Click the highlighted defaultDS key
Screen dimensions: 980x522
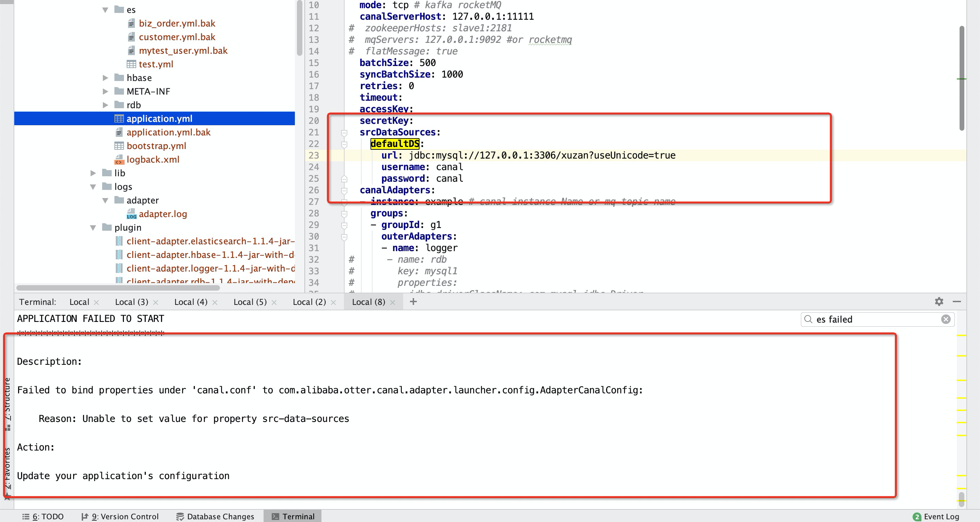tap(395, 144)
